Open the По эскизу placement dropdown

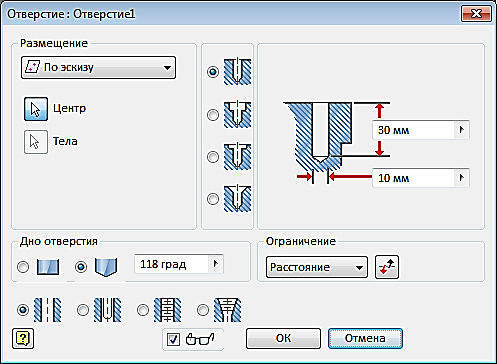point(98,68)
